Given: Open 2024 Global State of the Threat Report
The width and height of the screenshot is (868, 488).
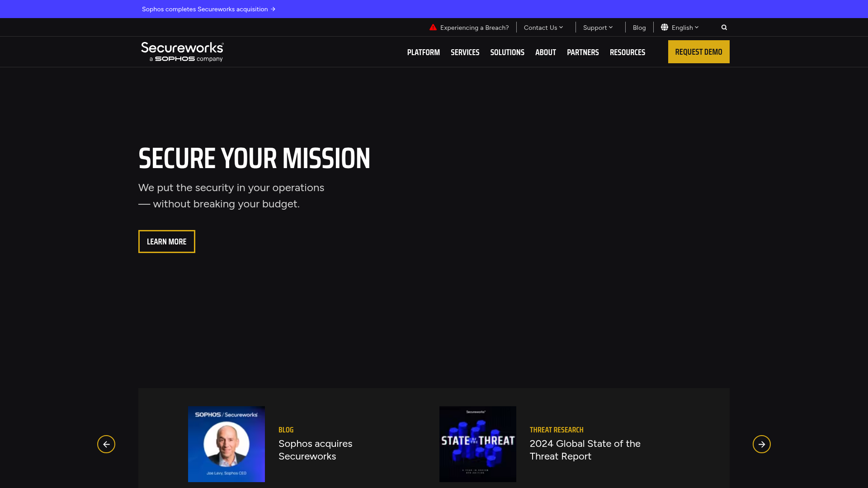Looking at the screenshot, I should [585, 450].
